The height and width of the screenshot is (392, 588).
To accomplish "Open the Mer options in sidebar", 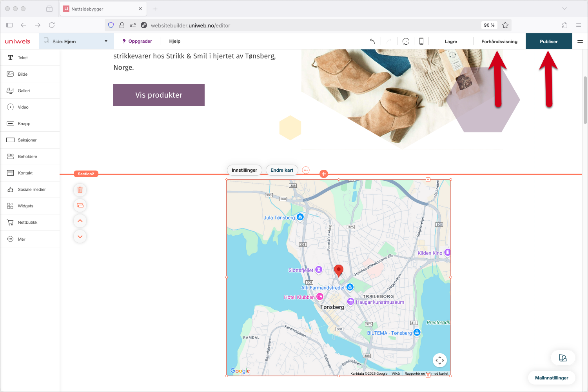I will (30, 239).
